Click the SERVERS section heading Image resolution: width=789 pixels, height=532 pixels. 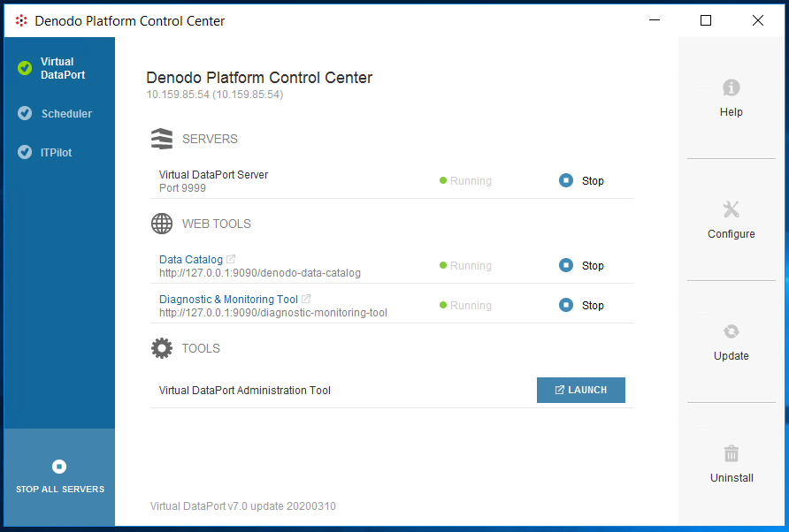[x=210, y=139]
